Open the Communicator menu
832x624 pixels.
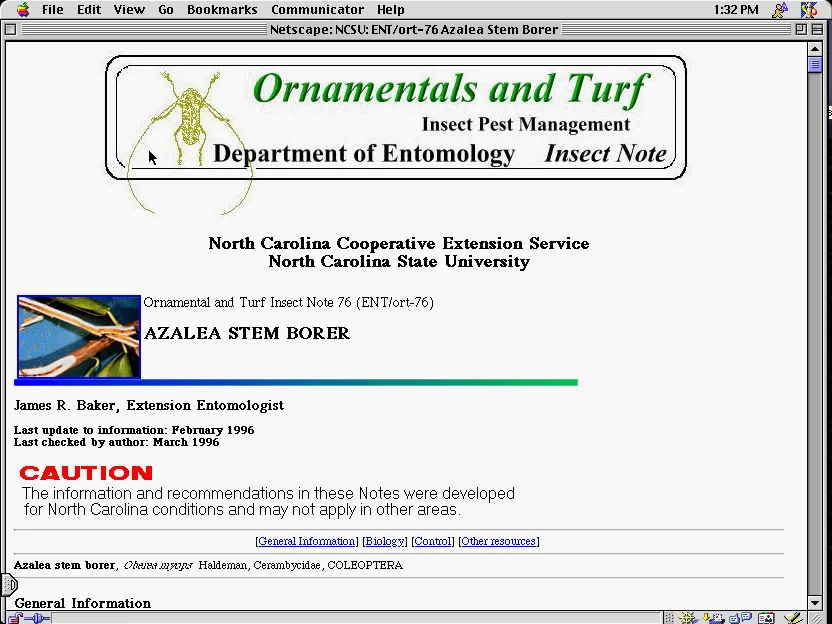[x=317, y=10]
